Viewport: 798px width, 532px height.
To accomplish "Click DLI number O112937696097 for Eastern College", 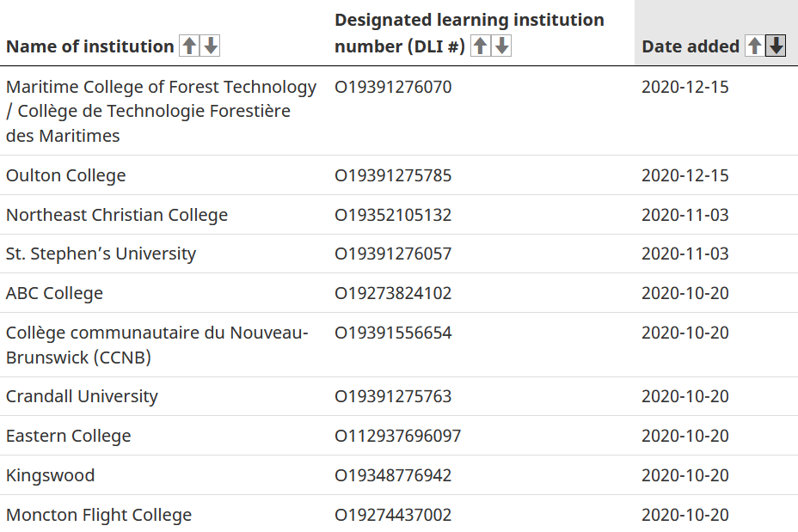I will click(x=397, y=436).
